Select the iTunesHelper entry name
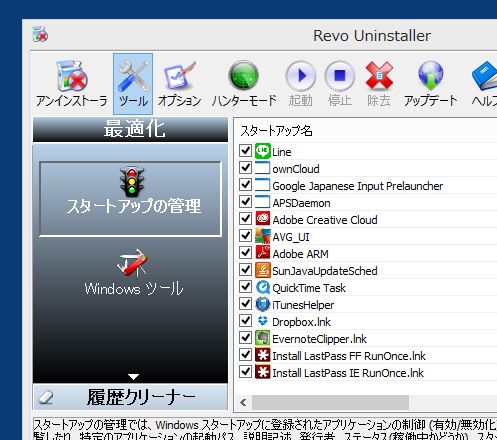 pyautogui.click(x=303, y=305)
